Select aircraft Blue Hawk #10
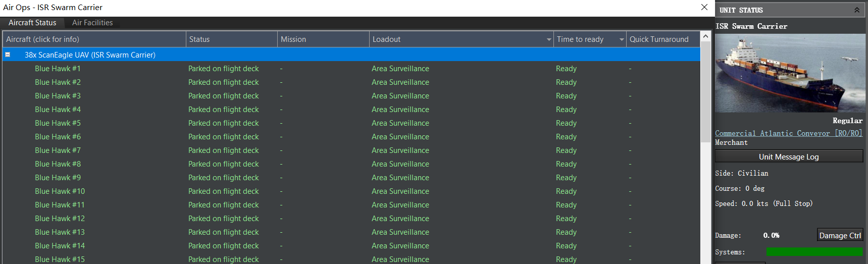The image size is (868, 264). click(60, 191)
